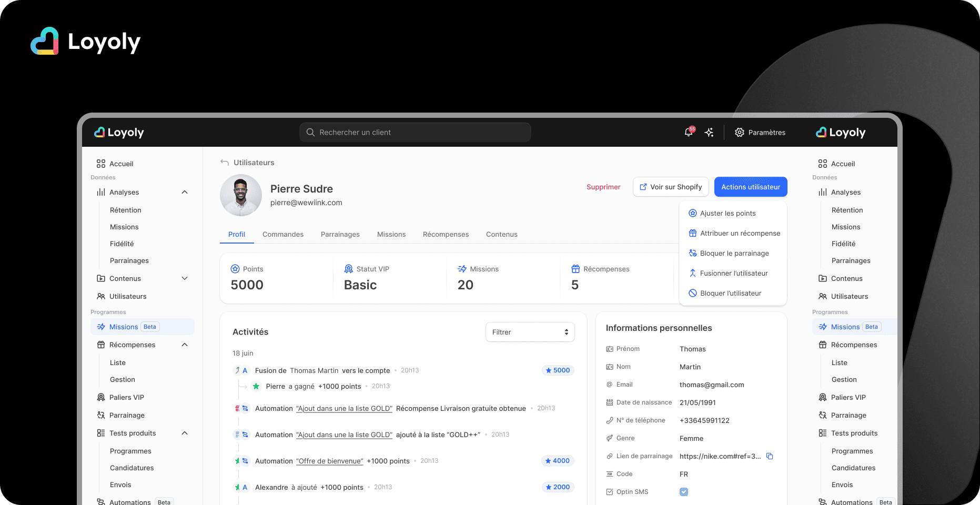This screenshot has height=505, width=980.
Task: Copy the referral link with copy icon
Action: click(770, 456)
